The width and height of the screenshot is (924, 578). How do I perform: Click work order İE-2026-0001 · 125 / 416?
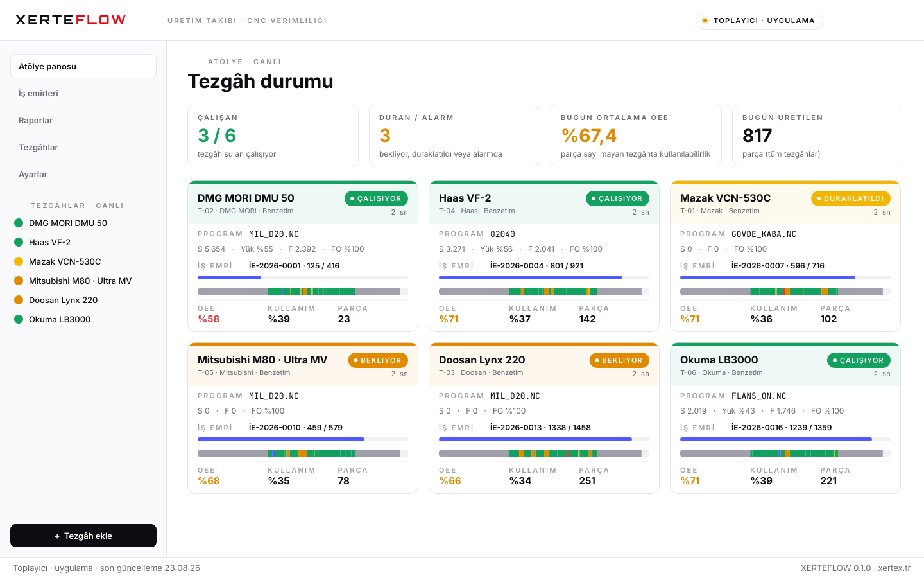[x=295, y=265]
